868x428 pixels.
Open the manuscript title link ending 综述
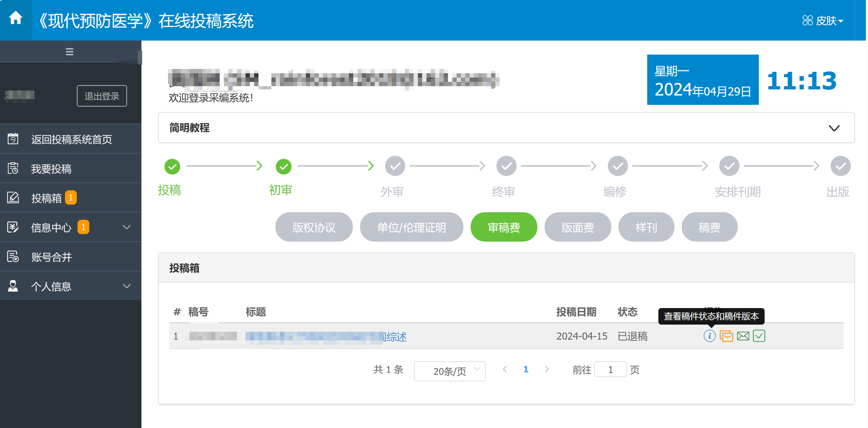(x=326, y=337)
